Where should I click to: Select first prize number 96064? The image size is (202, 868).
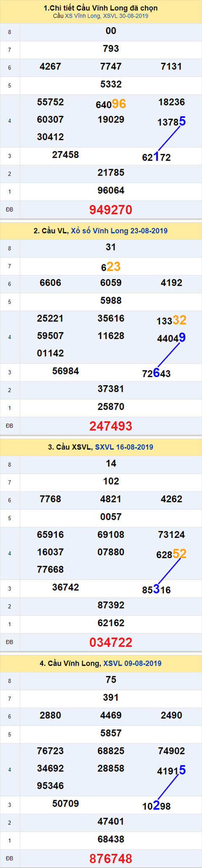click(111, 191)
